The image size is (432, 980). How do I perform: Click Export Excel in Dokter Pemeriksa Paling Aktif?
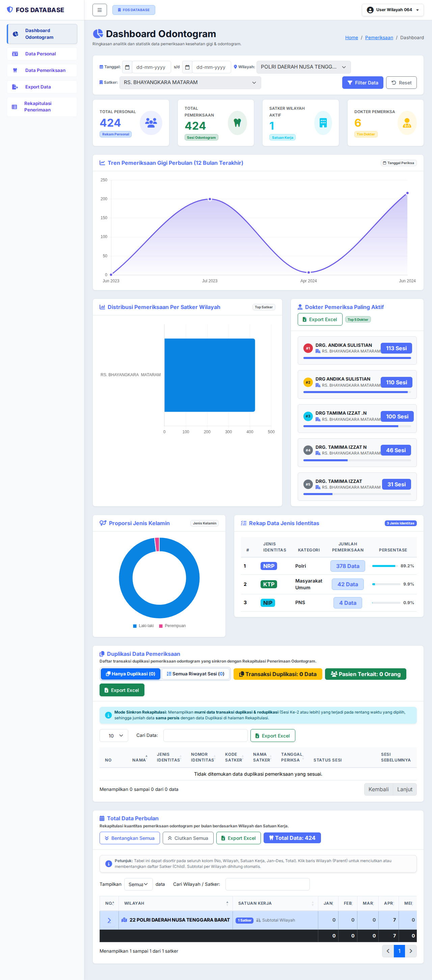[320, 319]
